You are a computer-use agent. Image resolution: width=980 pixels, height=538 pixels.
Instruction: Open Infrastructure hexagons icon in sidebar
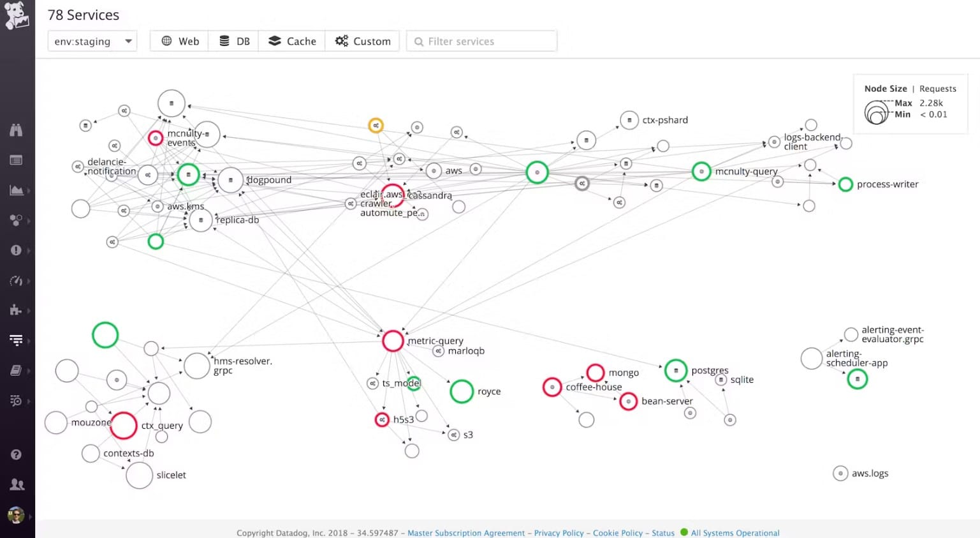pos(16,220)
